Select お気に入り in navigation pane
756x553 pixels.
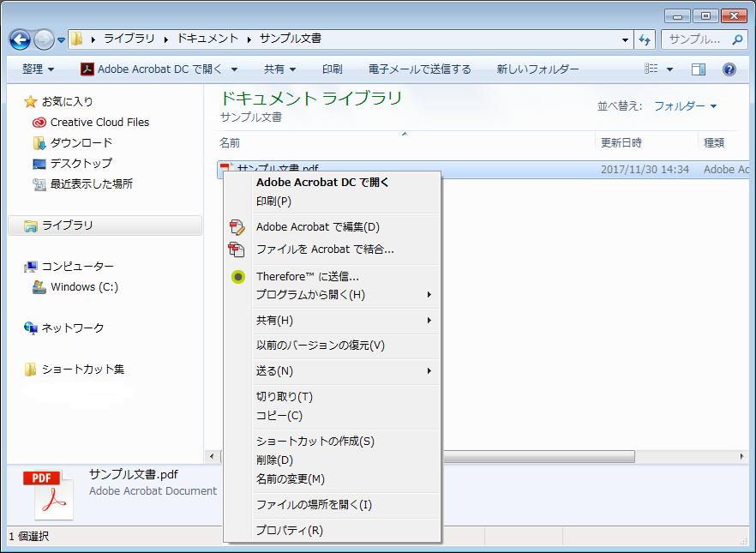58,102
